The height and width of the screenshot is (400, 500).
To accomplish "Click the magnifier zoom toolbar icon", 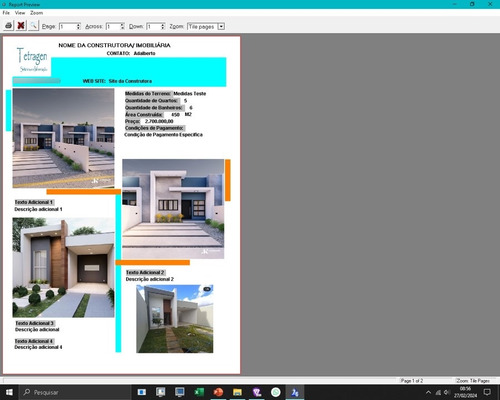I will tap(33, 26).
